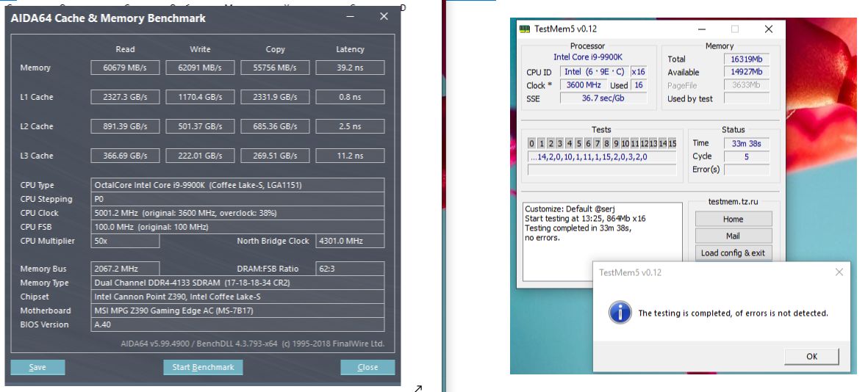Select test box 10 in Tests row
Viewport: 868px width, 392px height.
625,144
